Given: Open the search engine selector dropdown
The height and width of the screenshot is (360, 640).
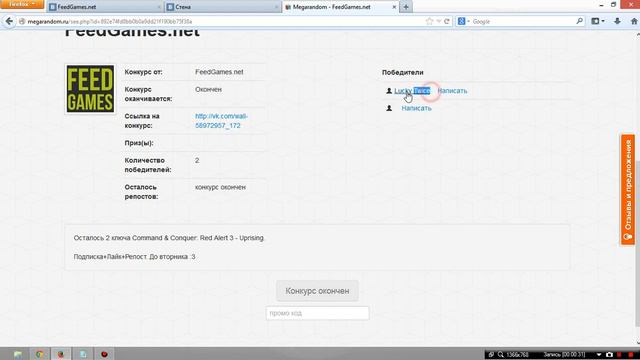Looking at the screenshot, I should click(464, 21).
